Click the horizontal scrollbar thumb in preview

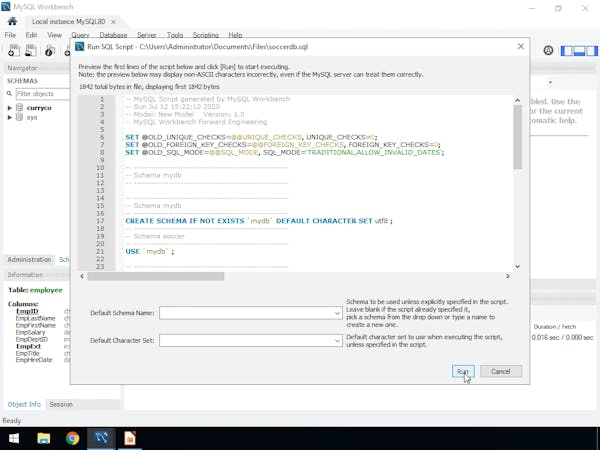click(156, 276)
